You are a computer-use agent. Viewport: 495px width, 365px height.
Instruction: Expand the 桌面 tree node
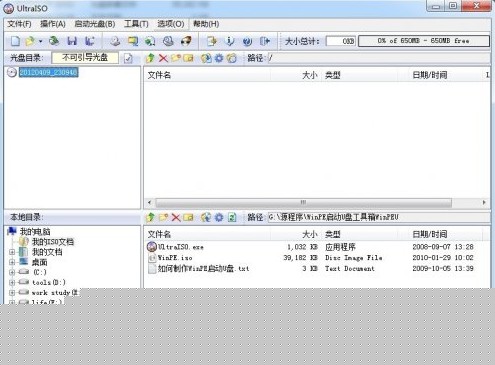click(12, 262)
